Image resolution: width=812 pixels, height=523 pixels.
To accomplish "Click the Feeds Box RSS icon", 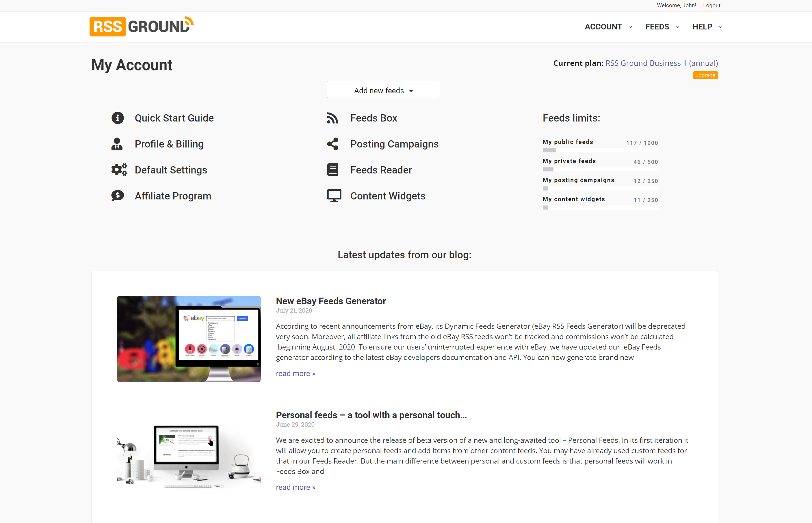I will pyautogui.click(x=332, y=118).
